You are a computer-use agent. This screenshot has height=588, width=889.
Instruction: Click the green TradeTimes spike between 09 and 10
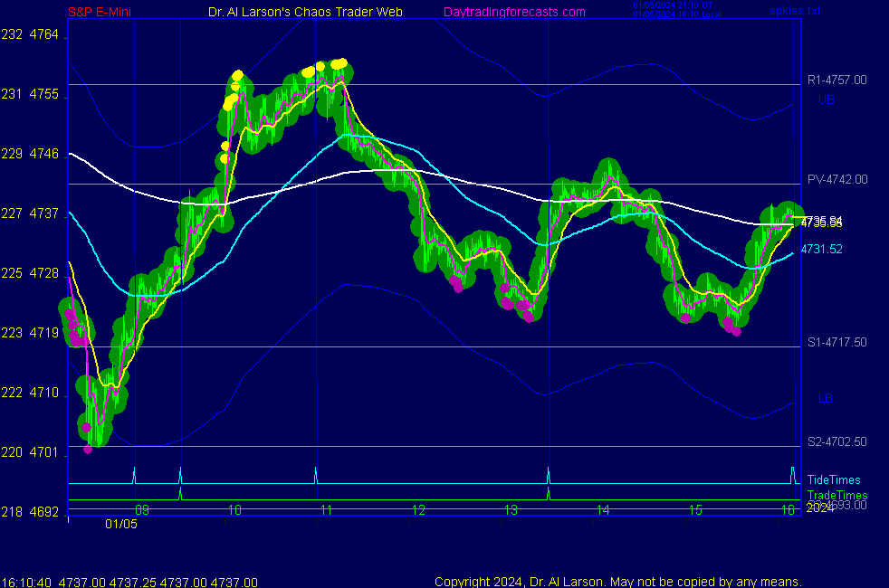coord(180,493)
